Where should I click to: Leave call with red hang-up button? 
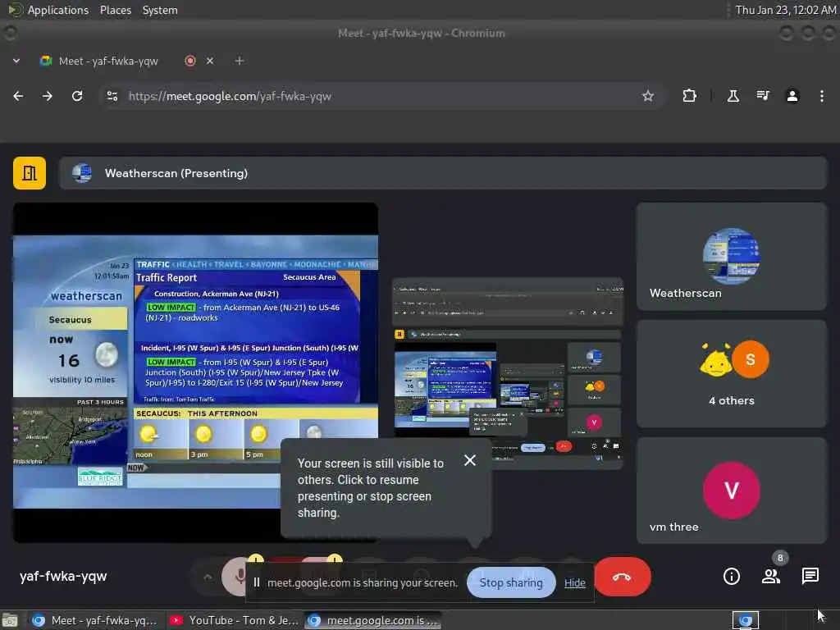click(622, 577)
